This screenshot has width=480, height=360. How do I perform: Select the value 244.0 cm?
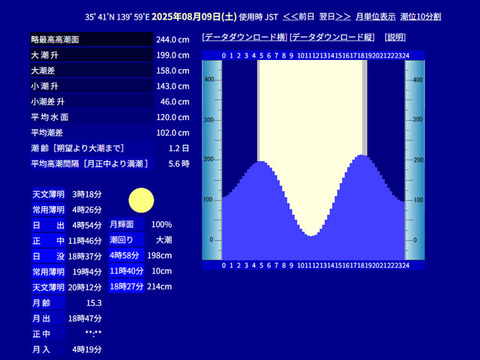(x=173, y=40)
